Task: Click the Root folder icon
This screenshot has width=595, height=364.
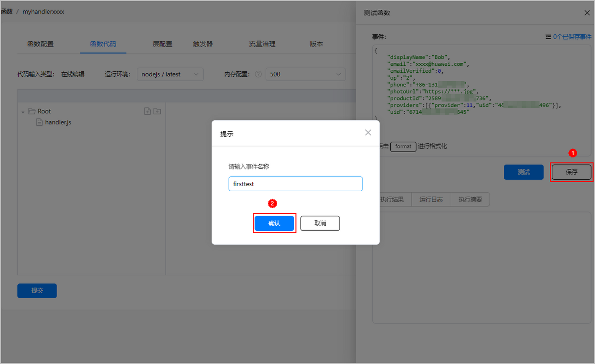Action: 32,111
